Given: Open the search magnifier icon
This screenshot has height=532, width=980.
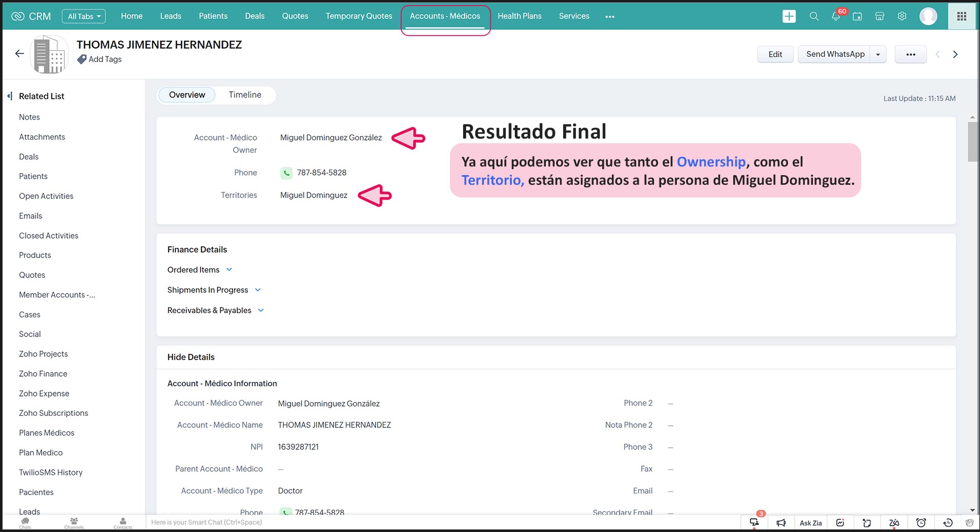Looking at the screenshot, I should click(x=814, y=16).
